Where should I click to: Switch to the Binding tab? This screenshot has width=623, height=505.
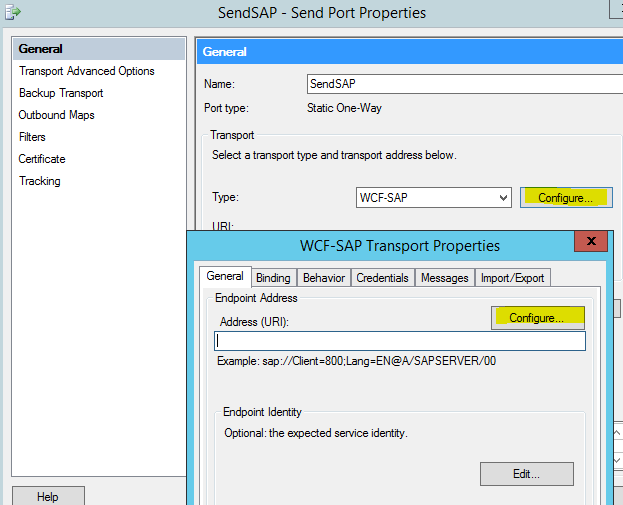coord(273,278)
